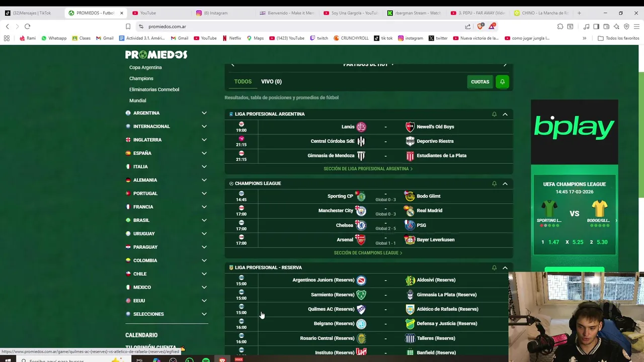Click the Spotify icon in taskbar

(206, 359)
